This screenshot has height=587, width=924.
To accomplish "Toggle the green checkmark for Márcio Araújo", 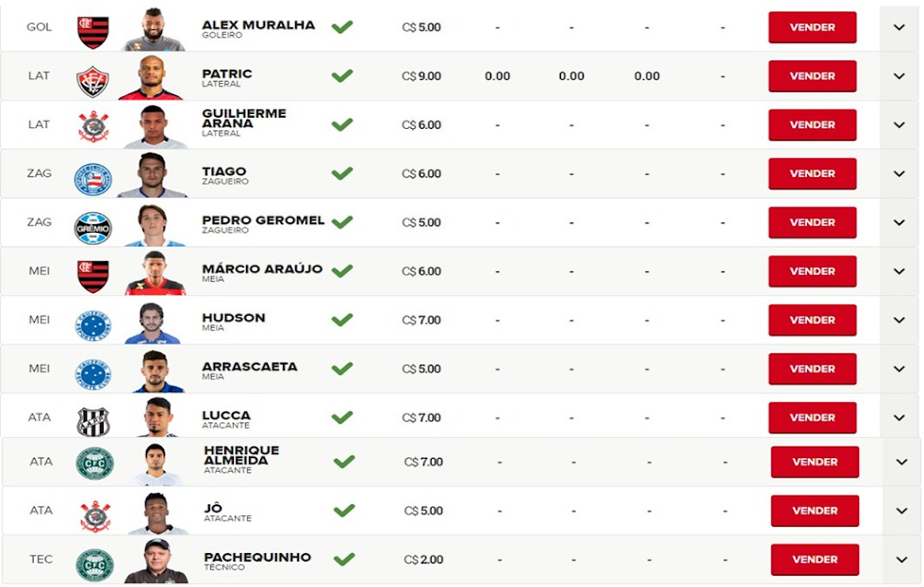I will pyautogui.click(x=341, y=270).
